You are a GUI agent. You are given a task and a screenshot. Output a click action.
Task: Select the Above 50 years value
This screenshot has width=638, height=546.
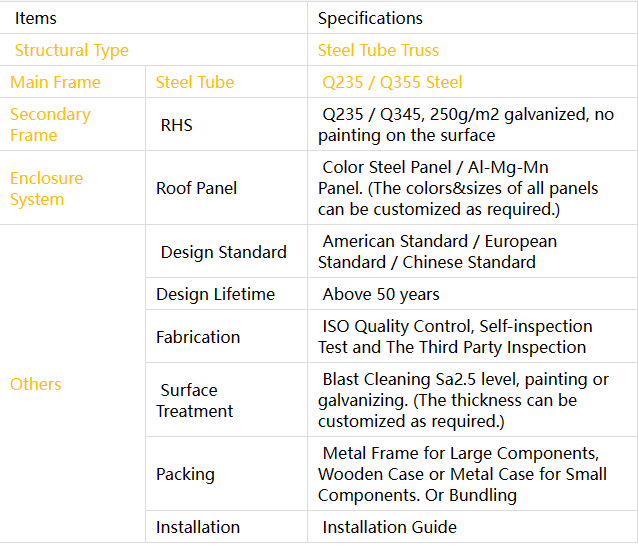(380, 294)
